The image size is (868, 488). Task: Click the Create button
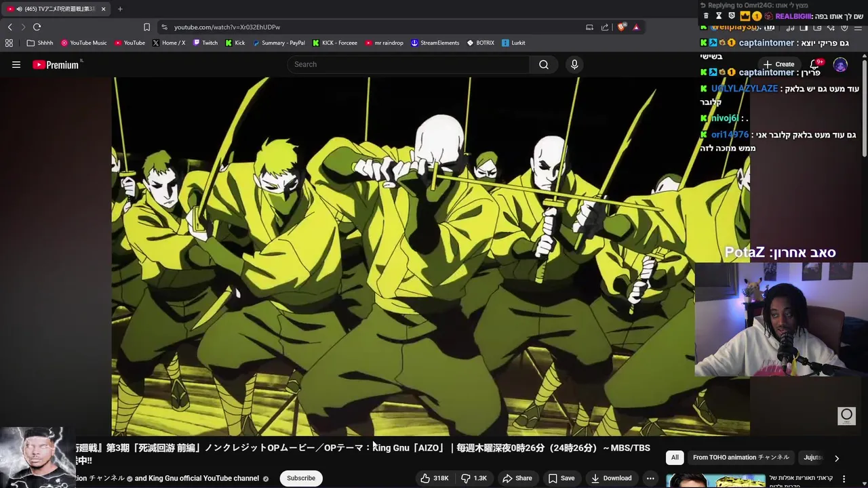click(778, 64)
